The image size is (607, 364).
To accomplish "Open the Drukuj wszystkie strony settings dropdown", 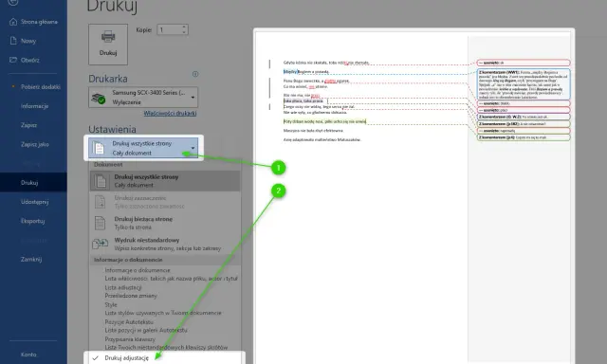I will click(x=143, y=148).
